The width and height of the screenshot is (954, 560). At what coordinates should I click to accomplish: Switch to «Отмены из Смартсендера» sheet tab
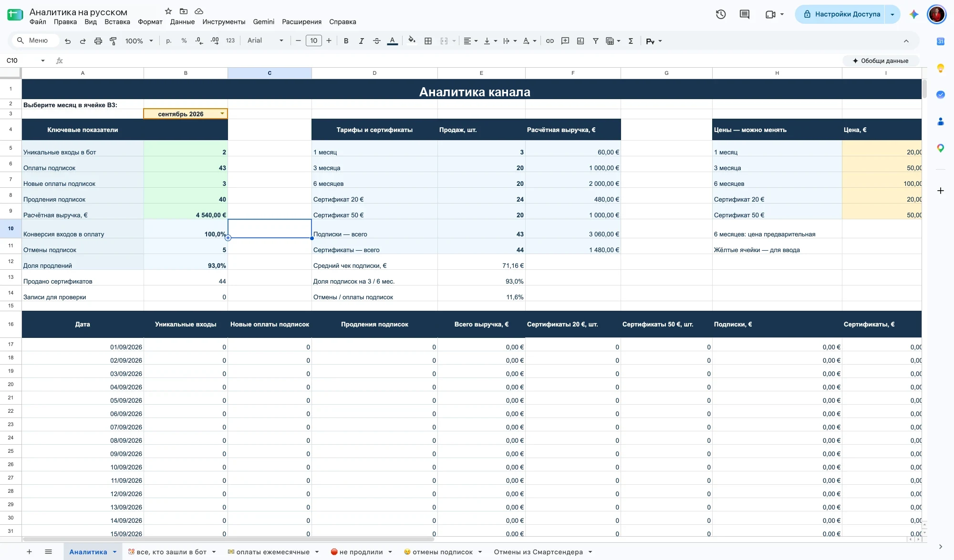click(x=539, y=552)
